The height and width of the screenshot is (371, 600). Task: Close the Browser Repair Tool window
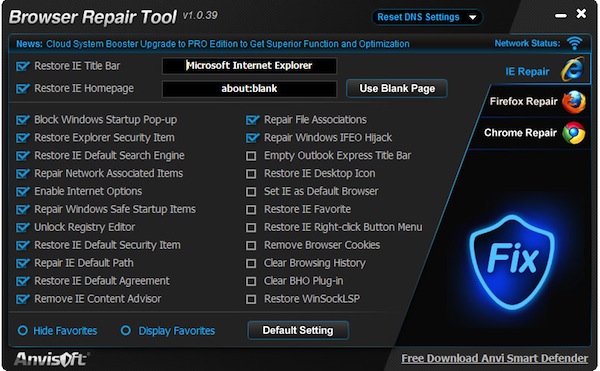click(581, 14)
